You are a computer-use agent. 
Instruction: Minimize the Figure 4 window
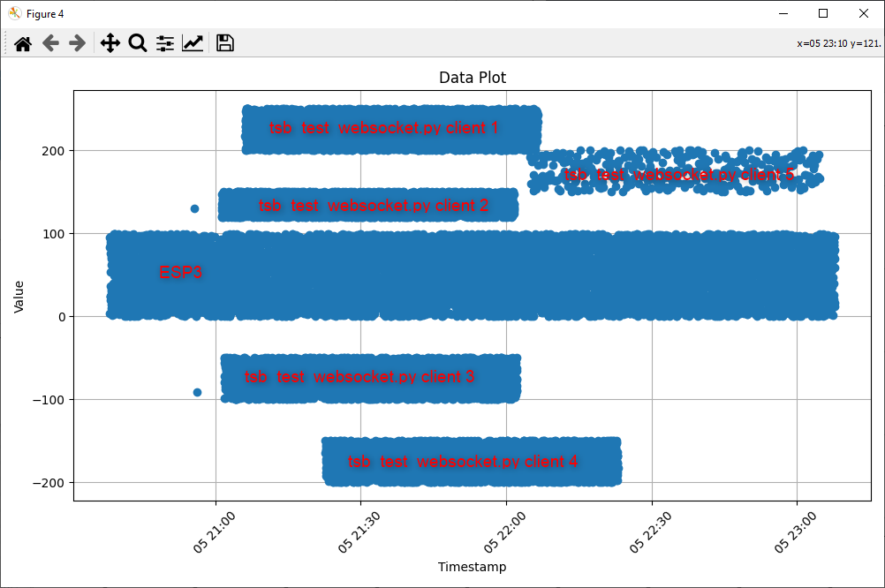click(783, 13)
